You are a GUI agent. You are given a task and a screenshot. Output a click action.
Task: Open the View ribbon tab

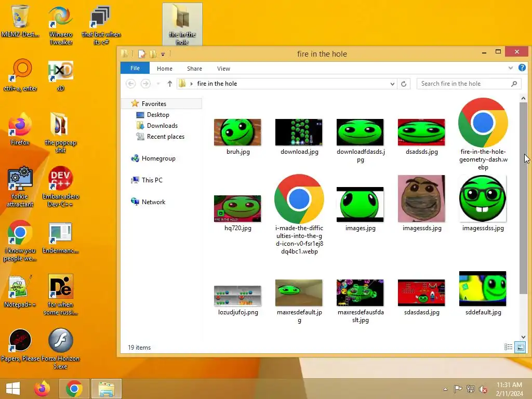click(223, 69)
